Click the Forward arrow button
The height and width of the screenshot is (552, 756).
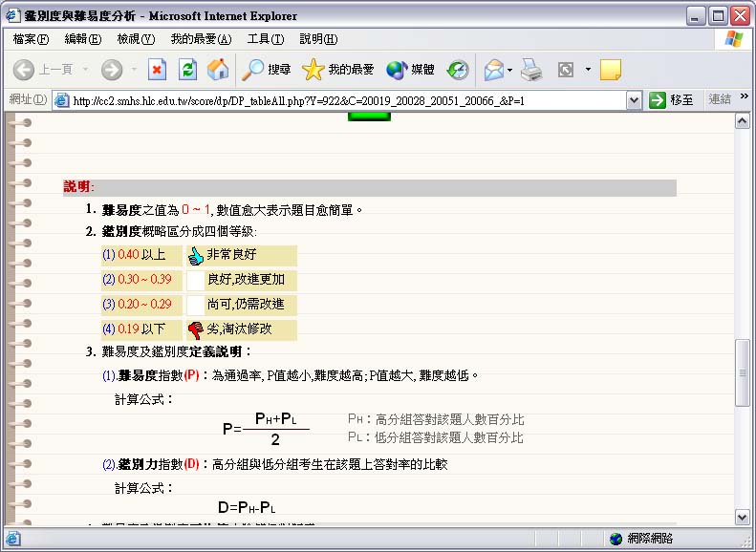coord(112,70)
